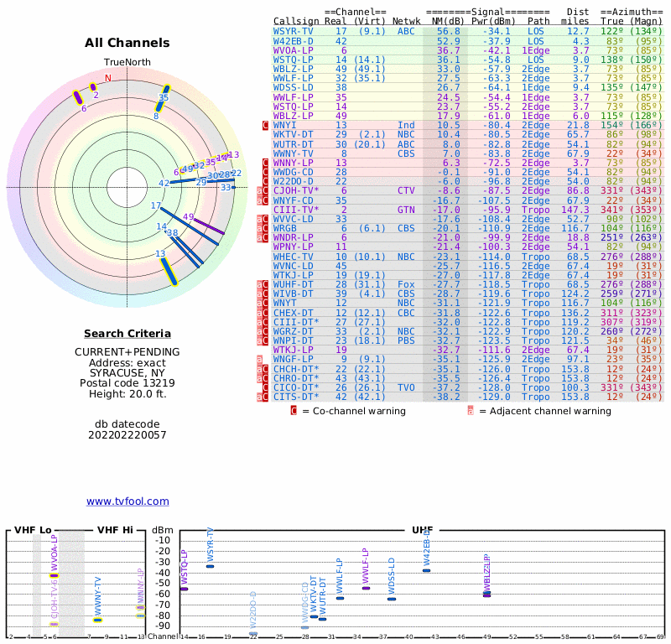Click the co-channel warning icon beside WNYI
Screen dimensions: 671x644
[266, 125]
